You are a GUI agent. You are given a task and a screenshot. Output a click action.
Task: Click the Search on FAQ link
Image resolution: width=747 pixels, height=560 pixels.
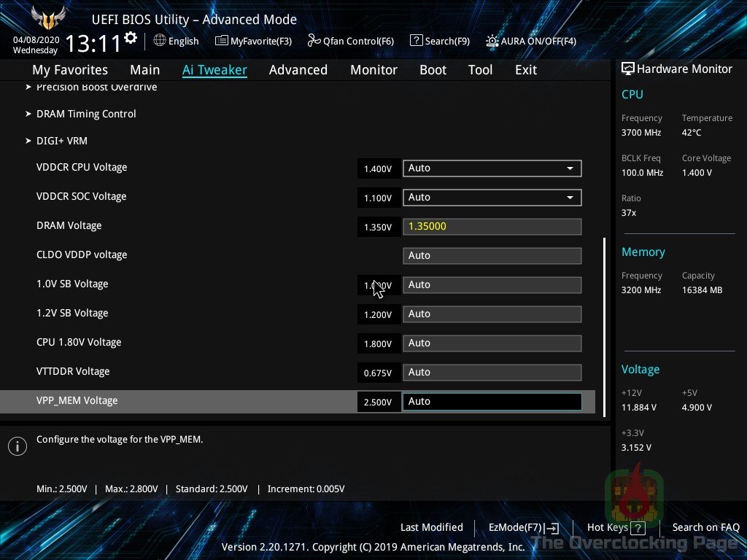pos(705,527)
